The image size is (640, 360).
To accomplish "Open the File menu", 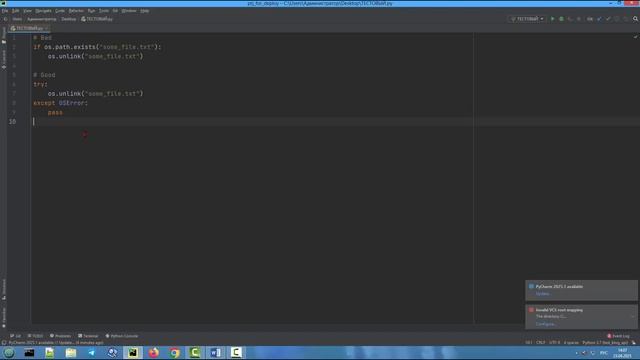I will click(x=4, y=11).
